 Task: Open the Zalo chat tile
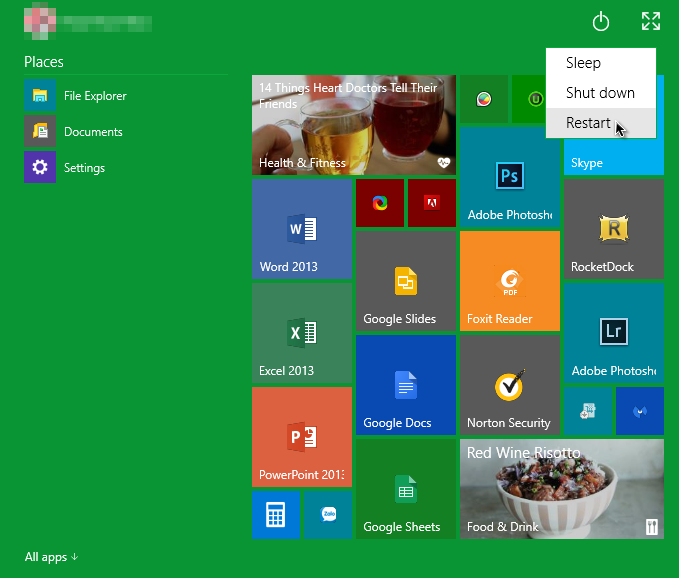click(x=328, y=515)
